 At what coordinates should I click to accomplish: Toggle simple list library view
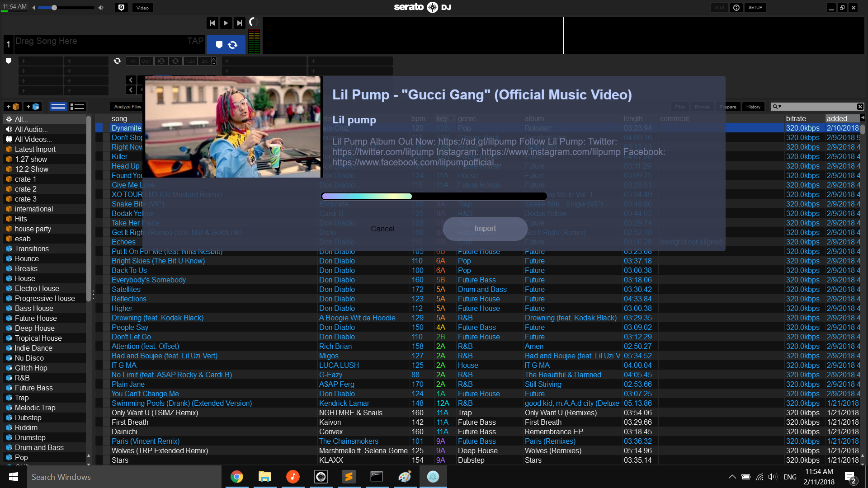[58, 107]
